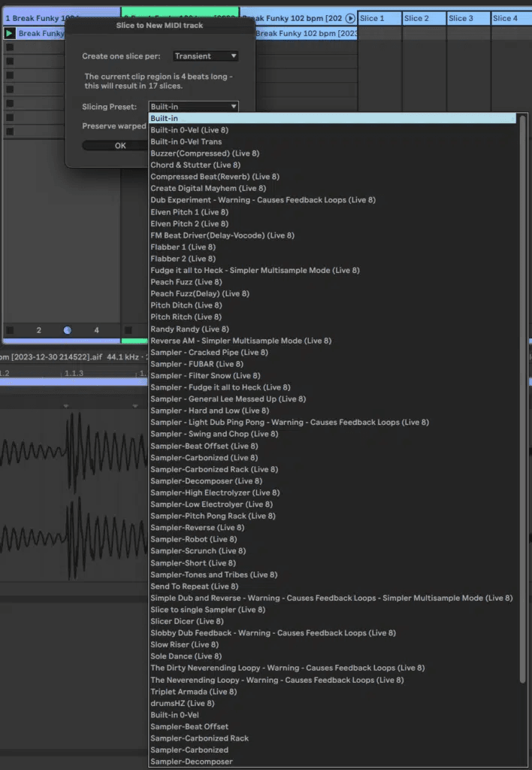Choose the Built-in 0-Vel (Live 8) preset
The width and height of the screenshot is (532, 770).
coord(333,130)
